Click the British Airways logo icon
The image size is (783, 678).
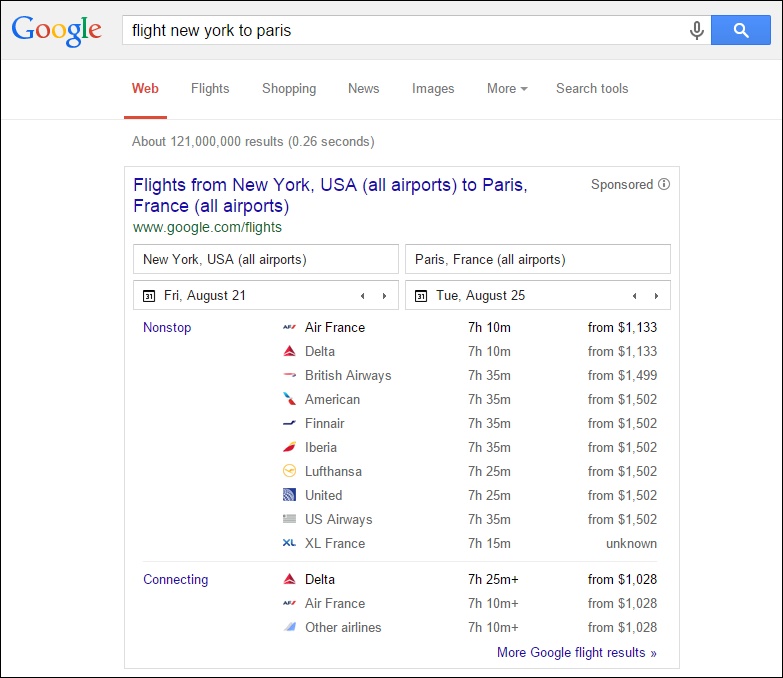289,375
